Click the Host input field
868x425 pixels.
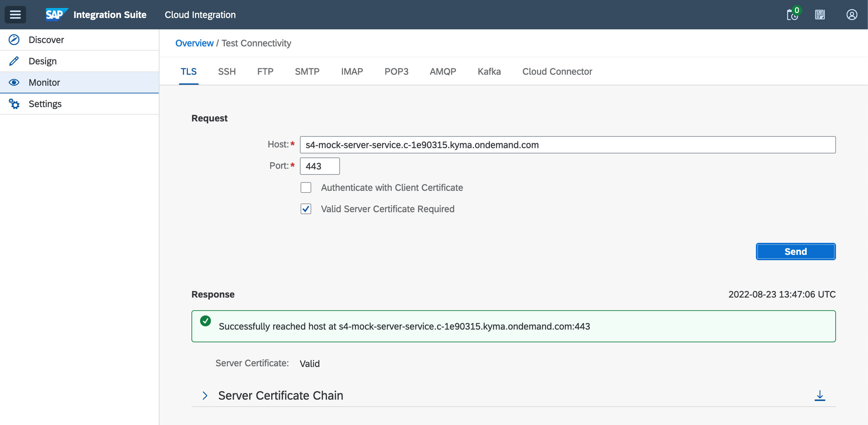pyautogui.click(x=568, y=144)
